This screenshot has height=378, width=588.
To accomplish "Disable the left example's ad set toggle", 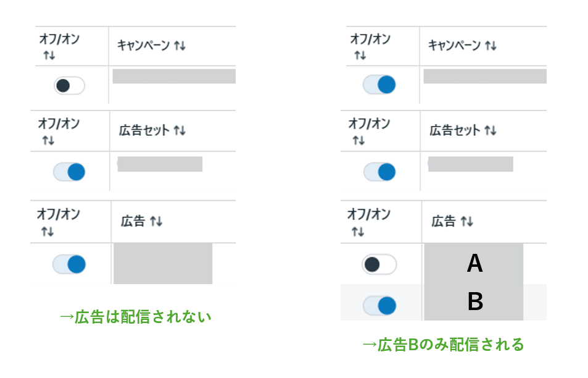I will tap(69, 172).
